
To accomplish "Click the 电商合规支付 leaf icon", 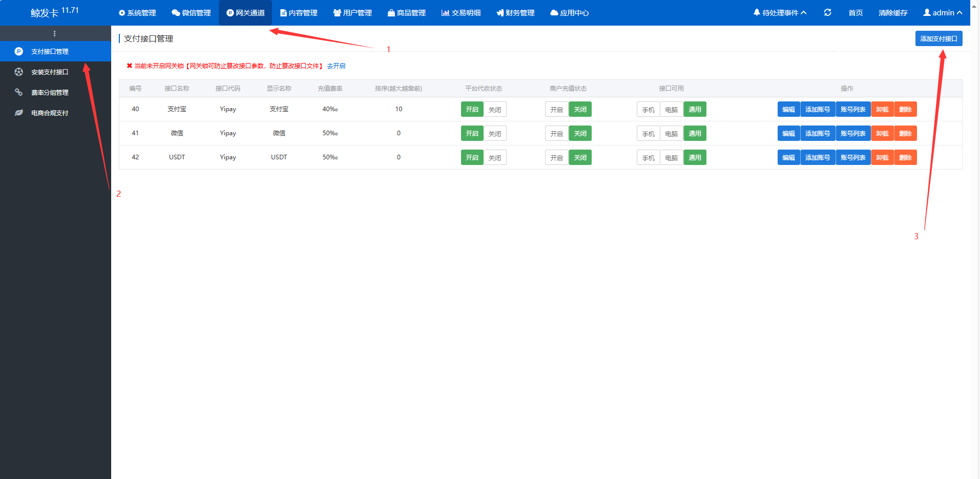I will click(x=19, y=113).
